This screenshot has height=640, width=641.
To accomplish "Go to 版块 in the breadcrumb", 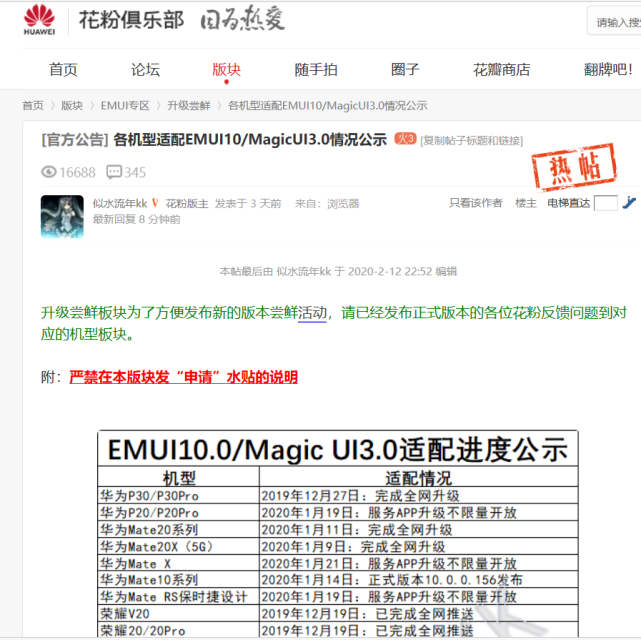I will (x=72, y=106).
